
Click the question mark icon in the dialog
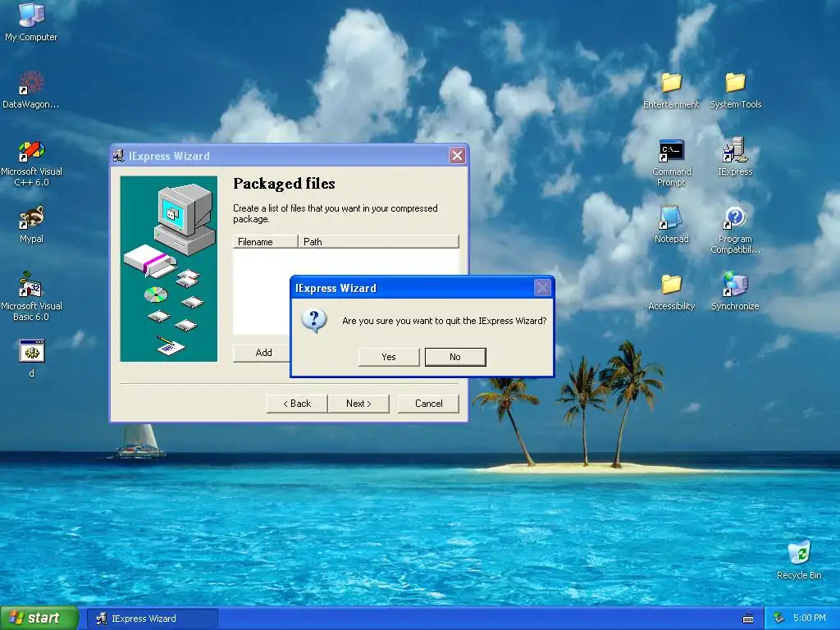[x=314, y=321]
